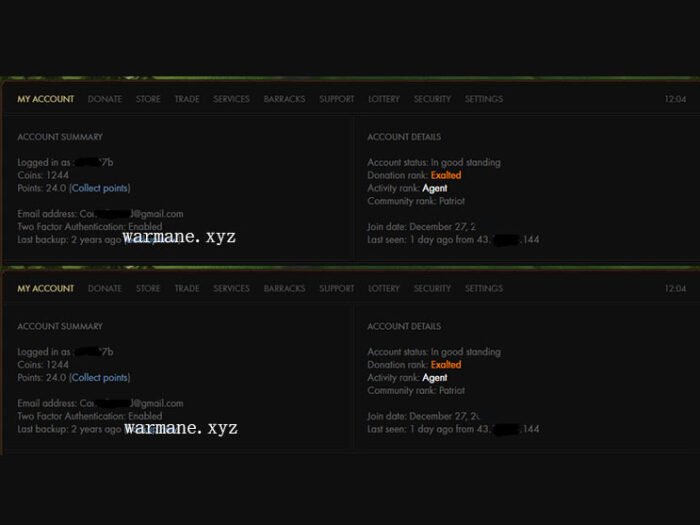Visit BARRACKS from the upper panel menu
Image resolution: width=700 pixels, height=525 pixels.
[x=284, y=99]
